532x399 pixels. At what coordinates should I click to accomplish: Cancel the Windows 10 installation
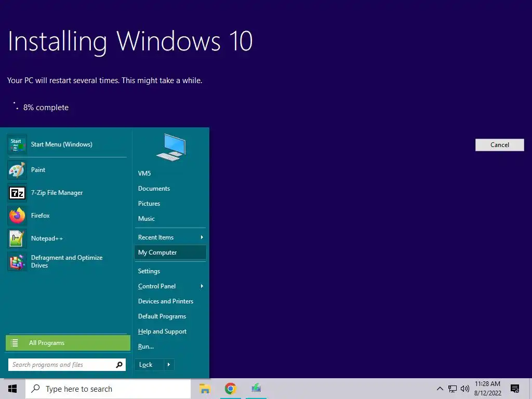point(499,145)
